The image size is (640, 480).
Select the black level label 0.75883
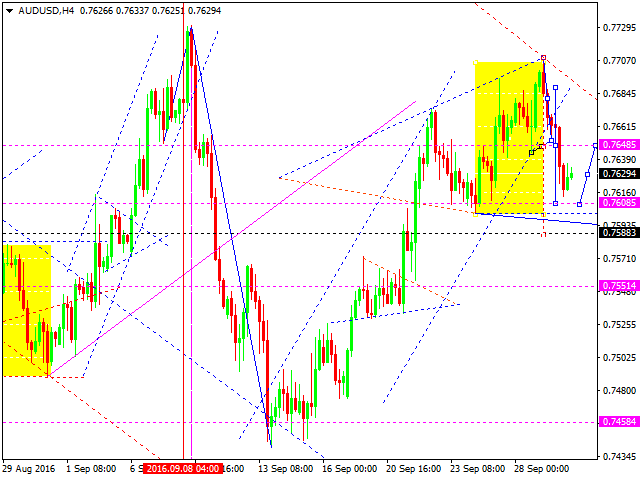coord(619,233)
